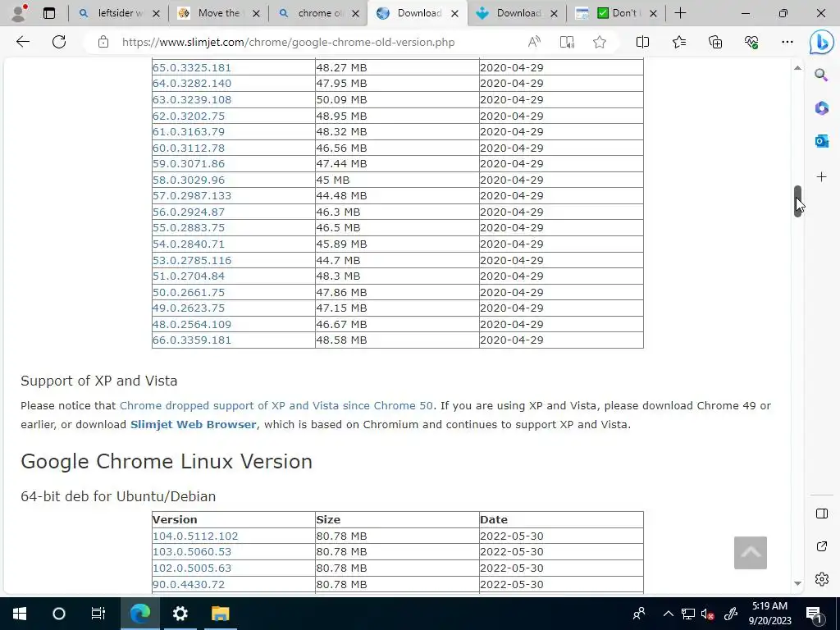Click the Google Chrome Linux Version heading
This screenshot has height=630, width=840.
(x=167, y=461)
